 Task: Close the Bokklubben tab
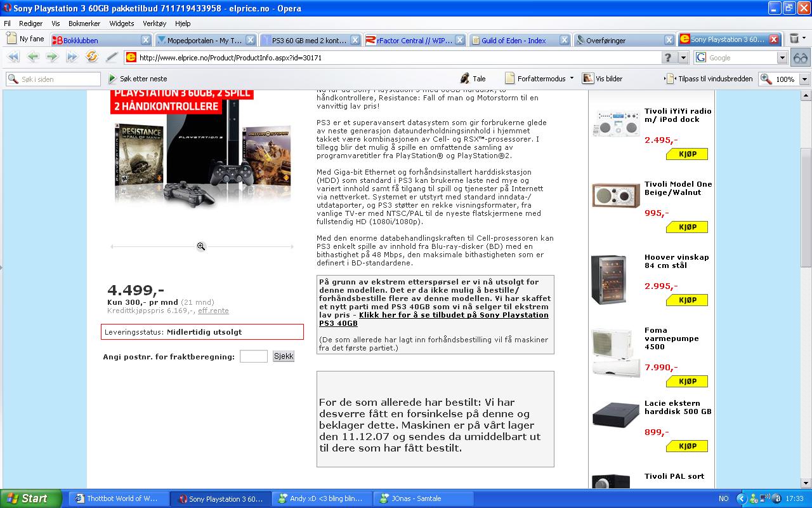145,40
